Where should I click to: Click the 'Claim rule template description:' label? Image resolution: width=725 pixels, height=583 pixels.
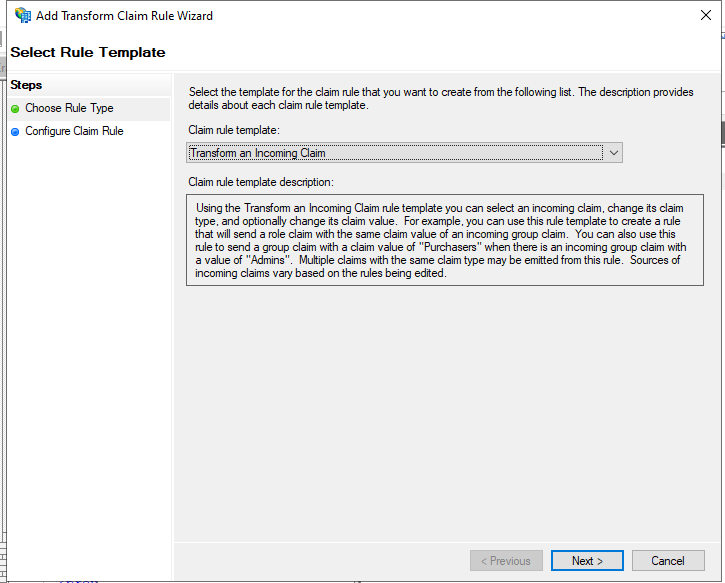coord(261,182)
